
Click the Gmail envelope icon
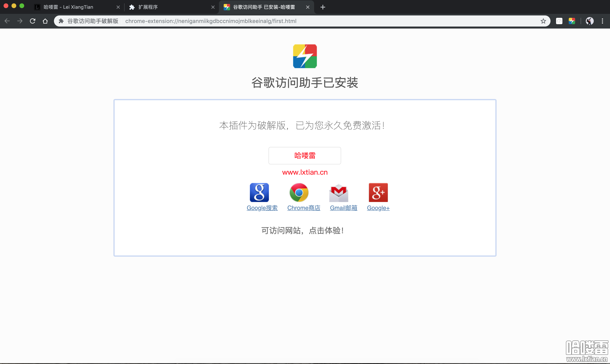tap(339, 193)
